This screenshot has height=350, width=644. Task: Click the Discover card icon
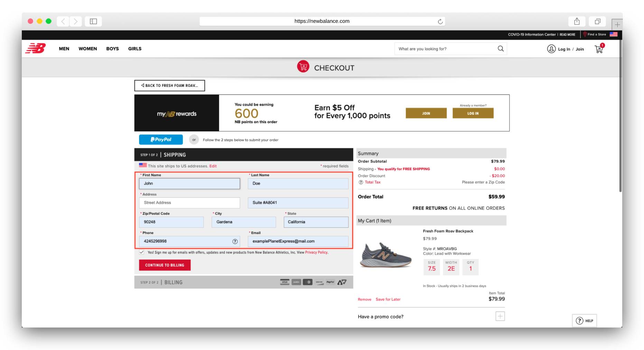(319, 282)
